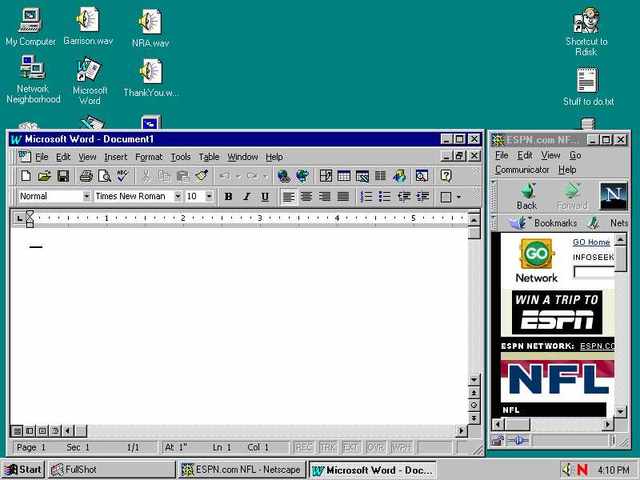Click the Select Browse Object button

(474, 405)
